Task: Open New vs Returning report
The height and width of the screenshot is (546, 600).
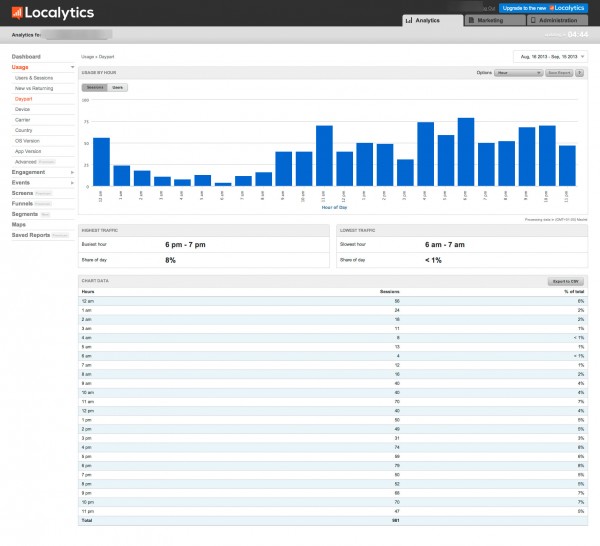Action: tap(34, 88)
